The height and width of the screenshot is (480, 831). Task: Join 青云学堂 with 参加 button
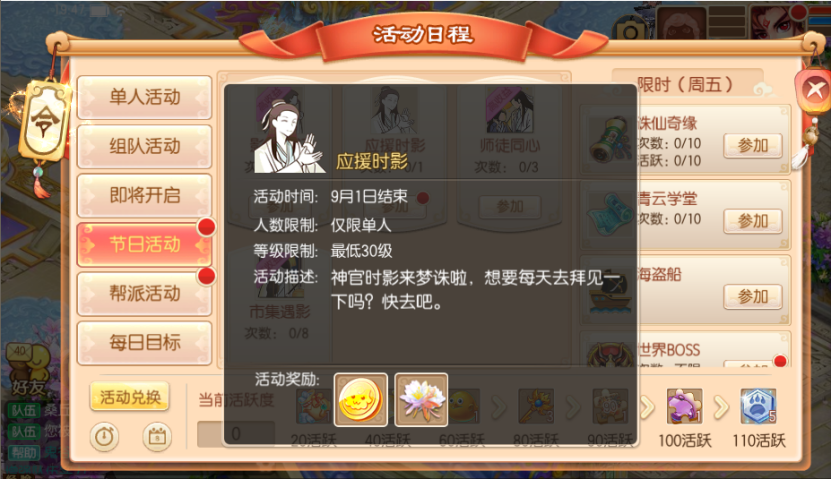(753, 220)
